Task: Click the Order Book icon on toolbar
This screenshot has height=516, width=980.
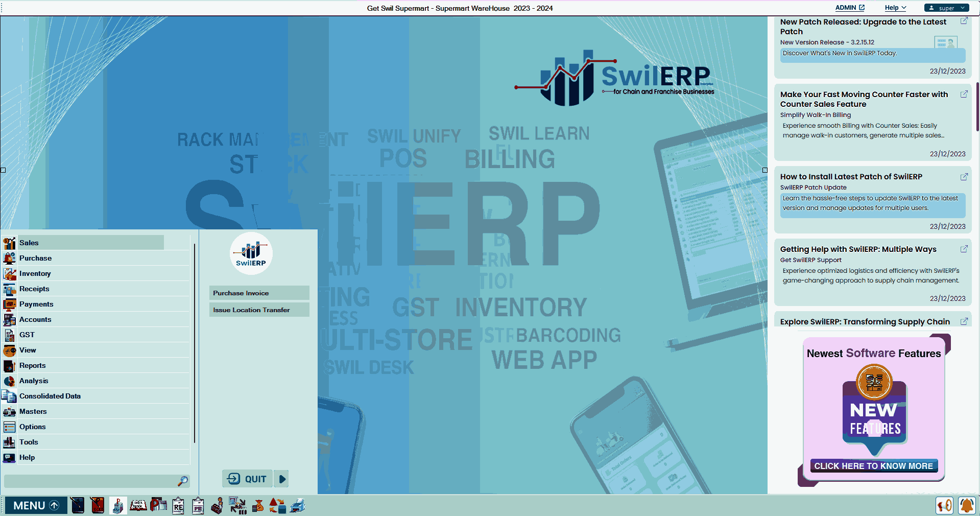Action: pos(137,506)
